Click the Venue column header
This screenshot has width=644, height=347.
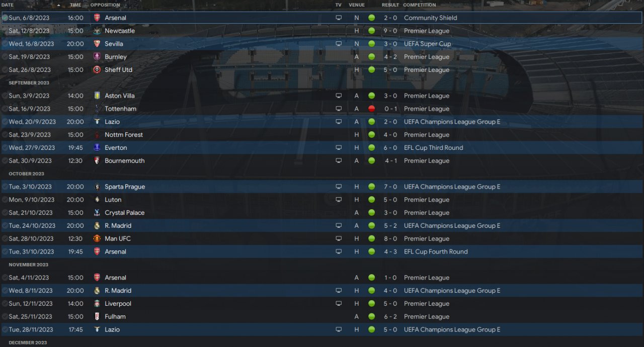(x=357, y=5)
